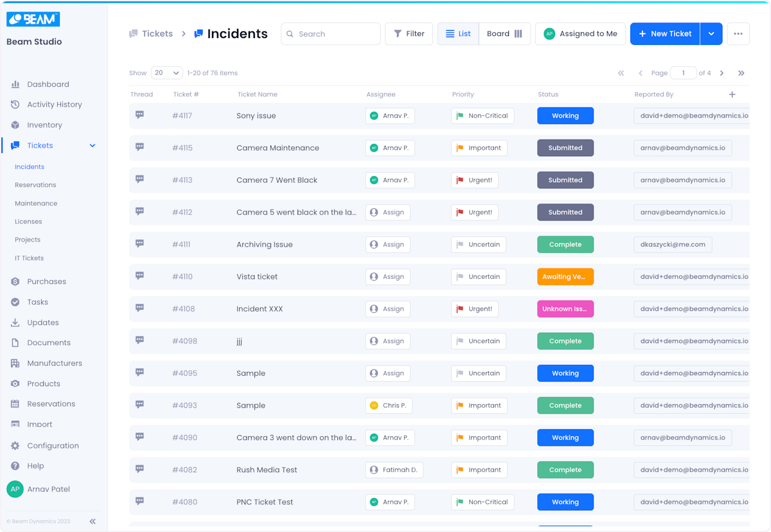Assign the Archiving Issue ticket
771x532 pixels.
387,244
